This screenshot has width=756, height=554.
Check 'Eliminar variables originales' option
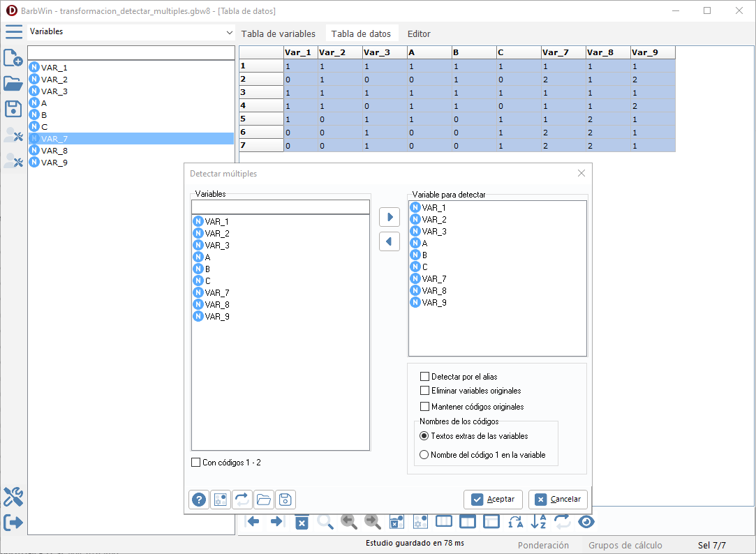point(424,391)
